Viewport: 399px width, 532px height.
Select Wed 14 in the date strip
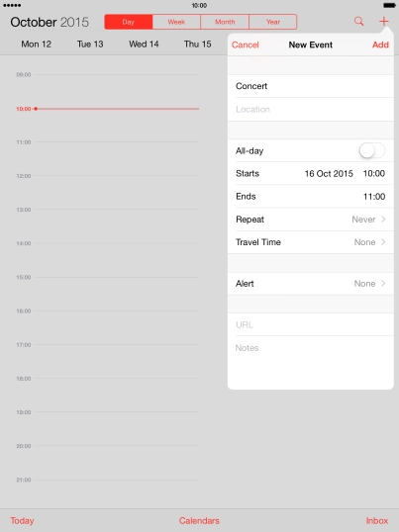(144, 44)
